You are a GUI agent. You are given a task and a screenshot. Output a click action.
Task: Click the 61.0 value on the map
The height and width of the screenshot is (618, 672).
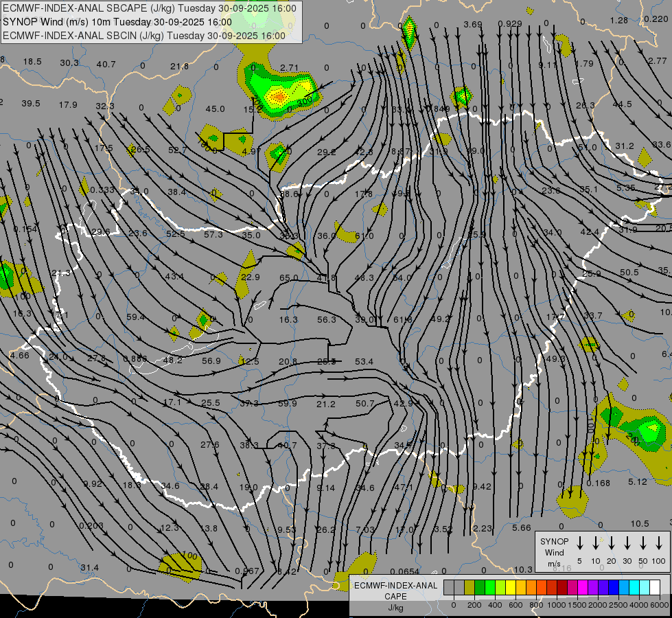pos(364,236)
